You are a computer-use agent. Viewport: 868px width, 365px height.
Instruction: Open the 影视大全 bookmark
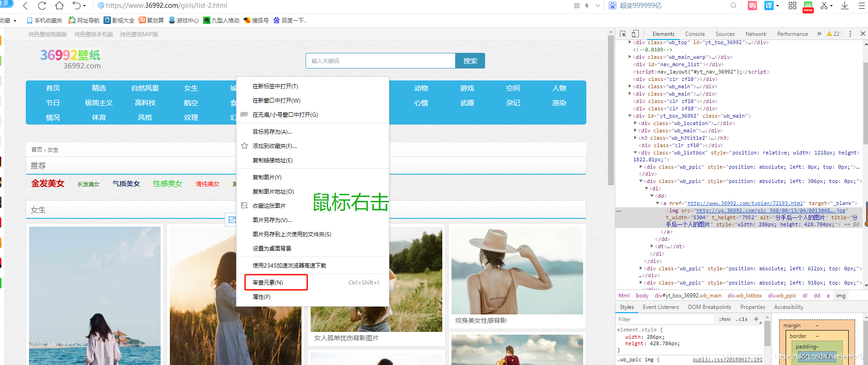[119, 20]
